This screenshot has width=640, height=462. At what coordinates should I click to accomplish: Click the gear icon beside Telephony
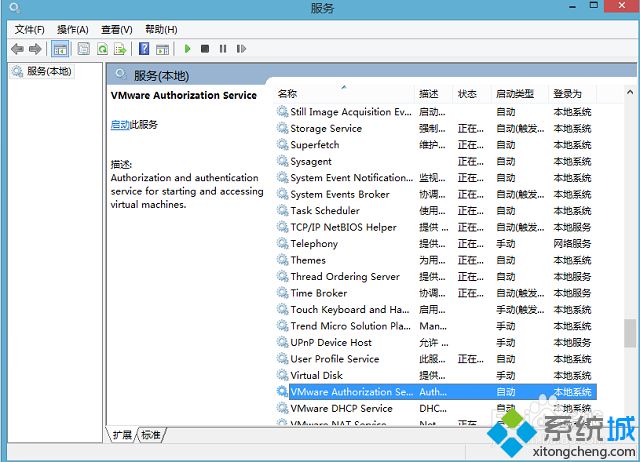point(282,243)
